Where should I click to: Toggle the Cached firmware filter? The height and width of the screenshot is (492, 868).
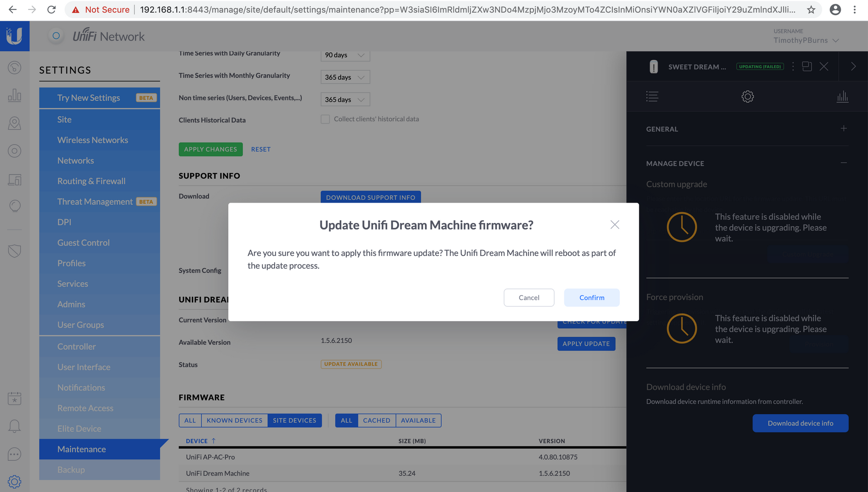coord(376,420)
